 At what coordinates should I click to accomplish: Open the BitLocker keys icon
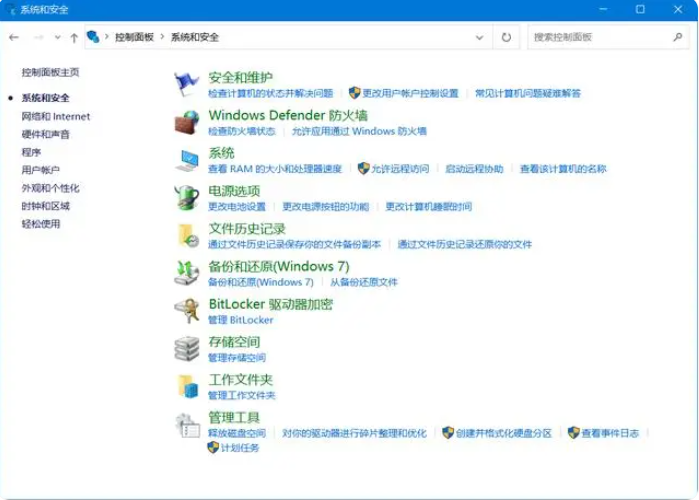(x=187, y=311)
